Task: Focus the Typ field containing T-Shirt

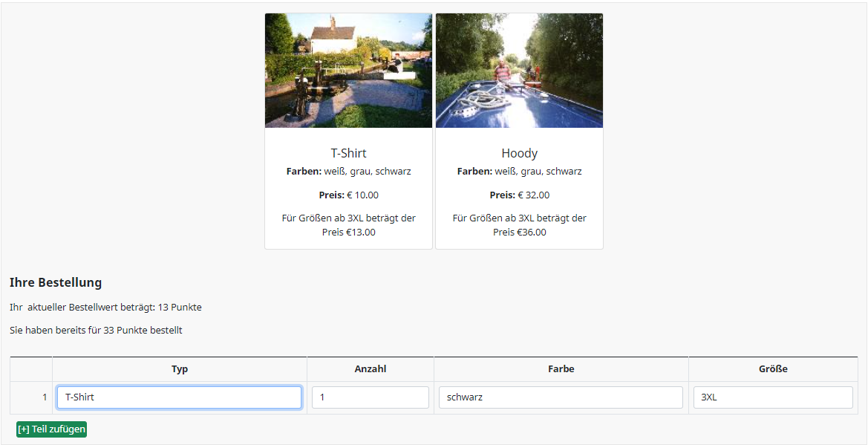Action: 179,397
